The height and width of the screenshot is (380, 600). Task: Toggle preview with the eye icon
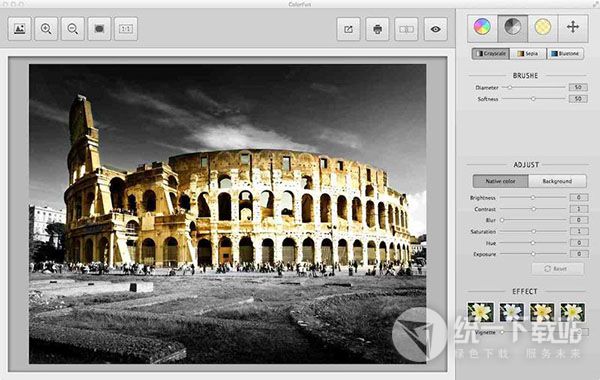point(435,29)
